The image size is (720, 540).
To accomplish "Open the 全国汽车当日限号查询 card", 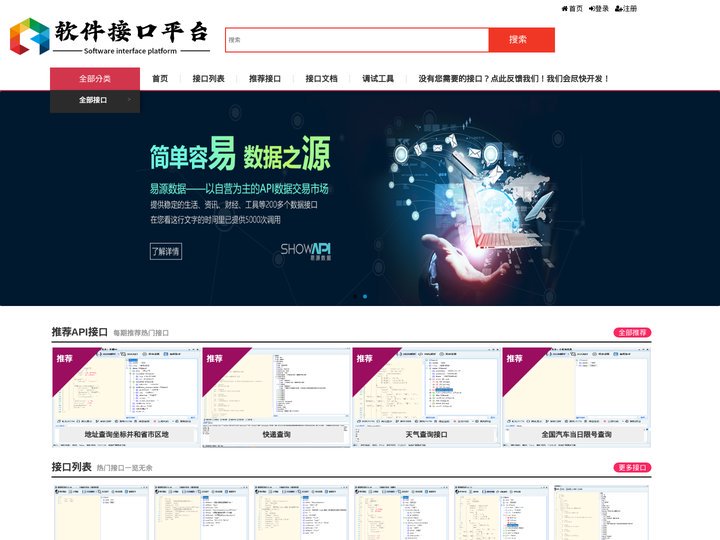I will [x=576, y=398].
